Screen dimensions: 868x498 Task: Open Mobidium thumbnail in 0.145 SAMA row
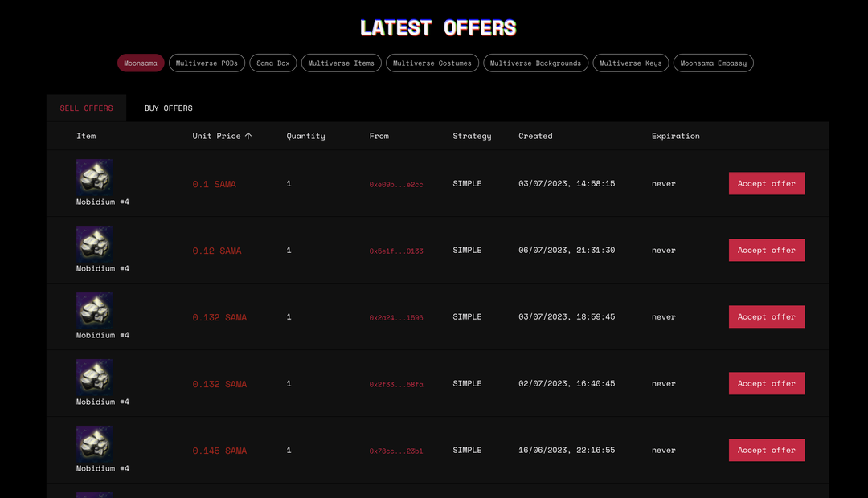(x=95, y=443)
